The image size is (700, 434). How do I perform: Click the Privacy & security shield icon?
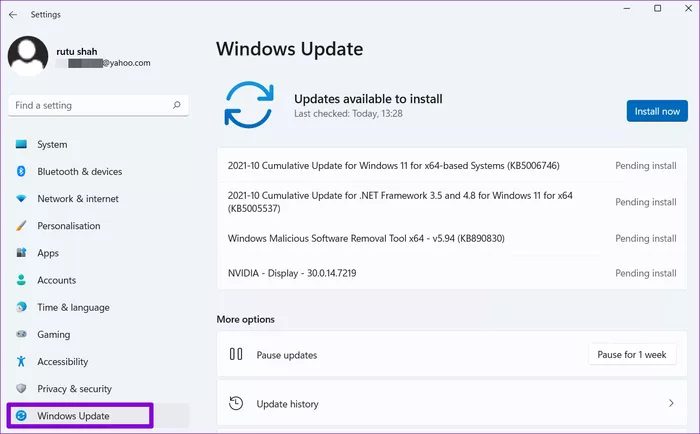pyautogui.click(x=21, y=388)
